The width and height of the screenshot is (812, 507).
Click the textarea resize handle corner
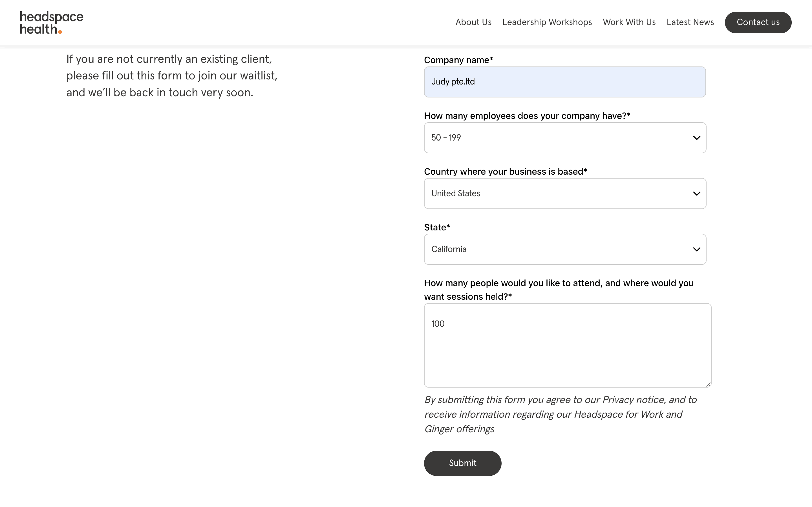(x=708, y=384)
